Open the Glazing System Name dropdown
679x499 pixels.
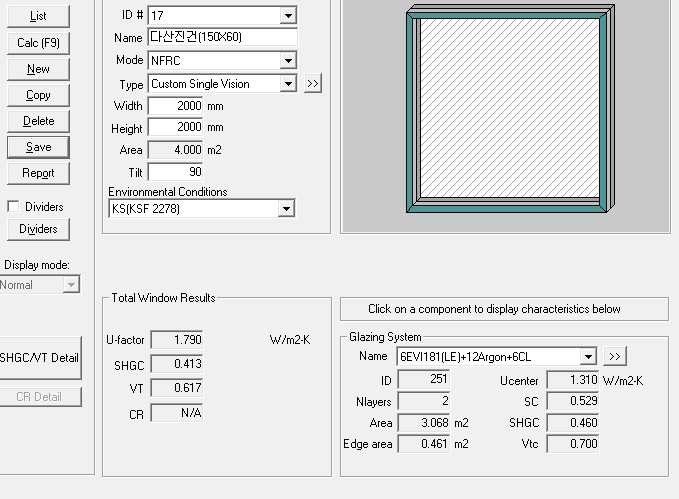(587, 357)
